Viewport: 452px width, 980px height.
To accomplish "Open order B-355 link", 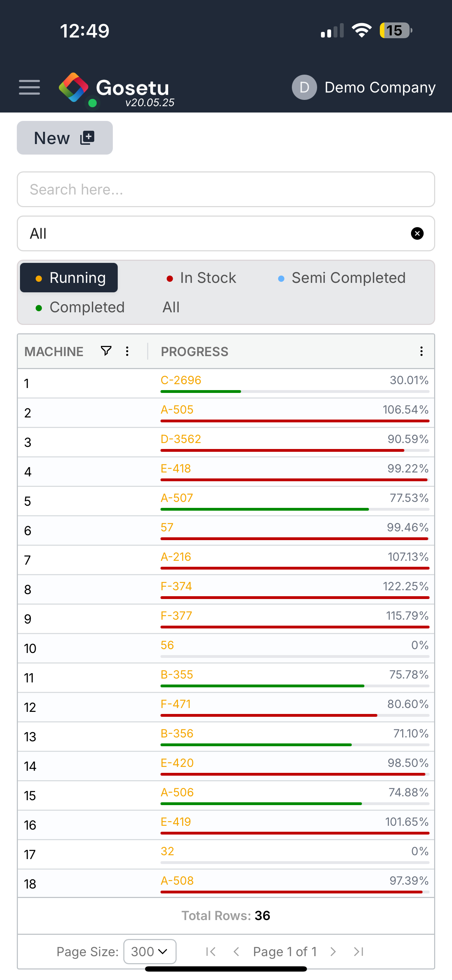I will click(x=177, y=674).
